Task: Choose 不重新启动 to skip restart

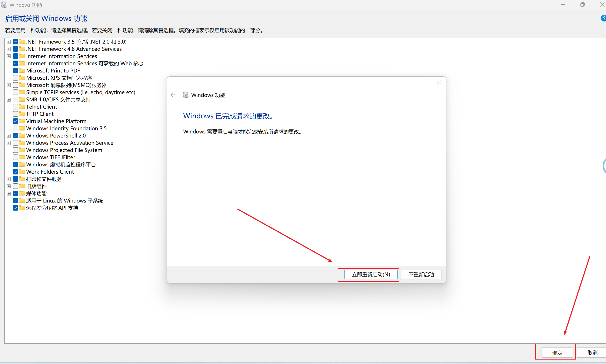Action: click(421, 275)
